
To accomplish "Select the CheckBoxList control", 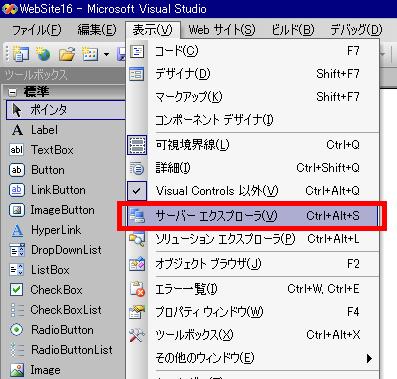I will (x=66, y=310).
